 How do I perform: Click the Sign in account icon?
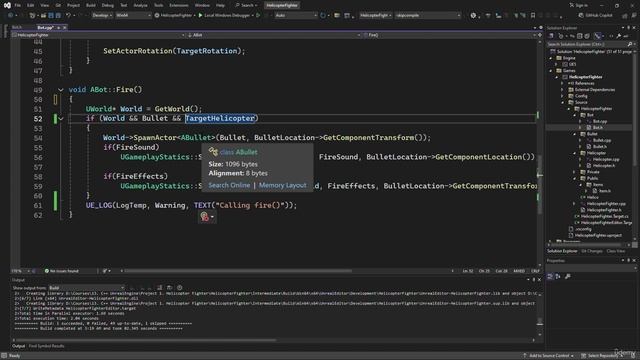tap(571, 5)
